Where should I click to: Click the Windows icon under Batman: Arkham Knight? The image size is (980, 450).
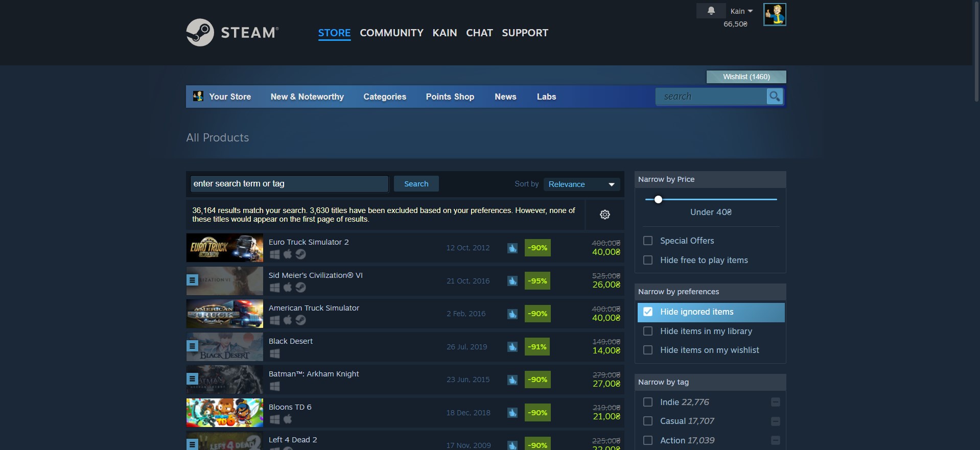[275, 386]
